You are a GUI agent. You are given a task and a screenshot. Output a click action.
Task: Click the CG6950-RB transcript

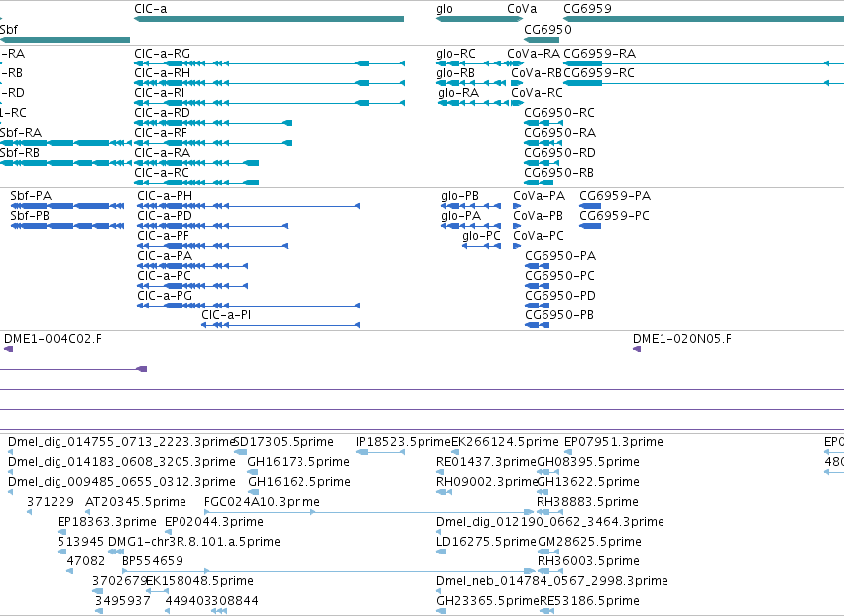[539, 183]
